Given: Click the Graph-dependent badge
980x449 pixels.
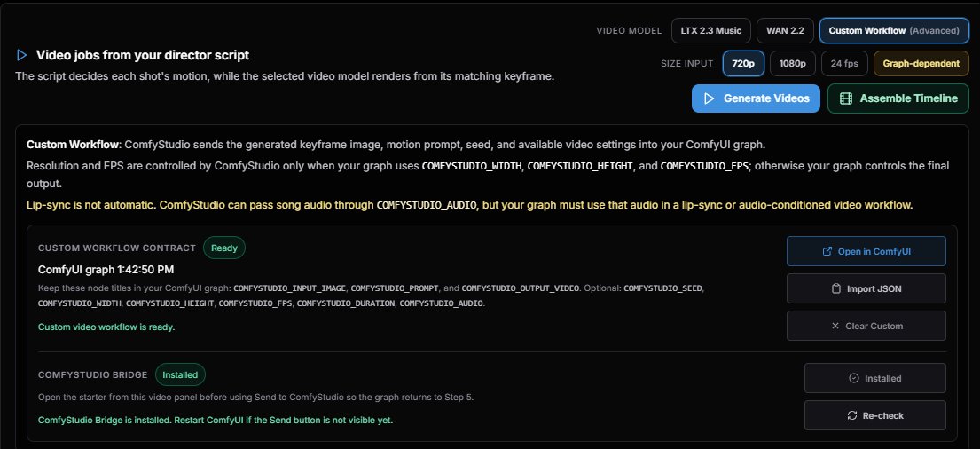Looking at the screenshot, I should [x=921, y=63].
